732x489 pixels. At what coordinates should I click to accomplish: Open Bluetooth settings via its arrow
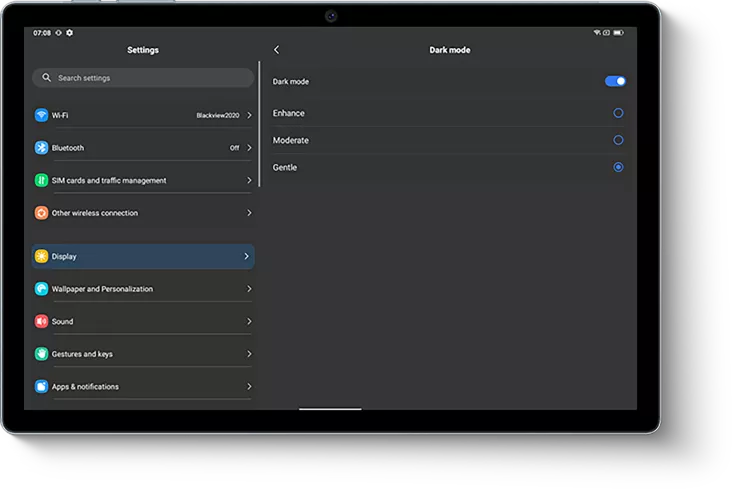tap(248, 148)
